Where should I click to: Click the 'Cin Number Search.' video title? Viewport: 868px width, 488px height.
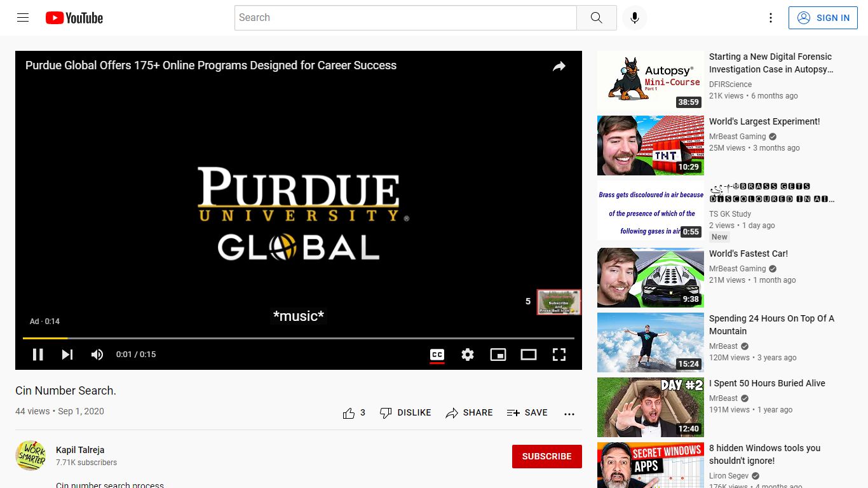point(66,391)
